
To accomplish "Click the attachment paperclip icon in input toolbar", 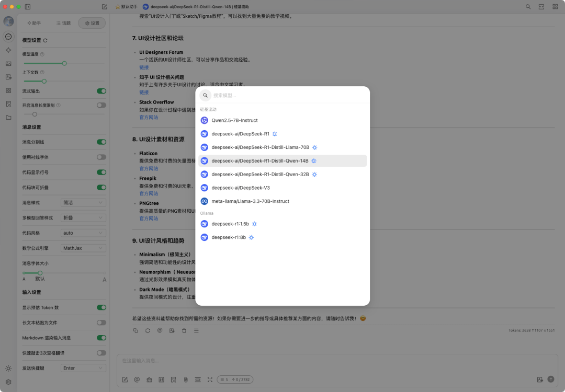I will pyautogui.click(x=186, y=379).
